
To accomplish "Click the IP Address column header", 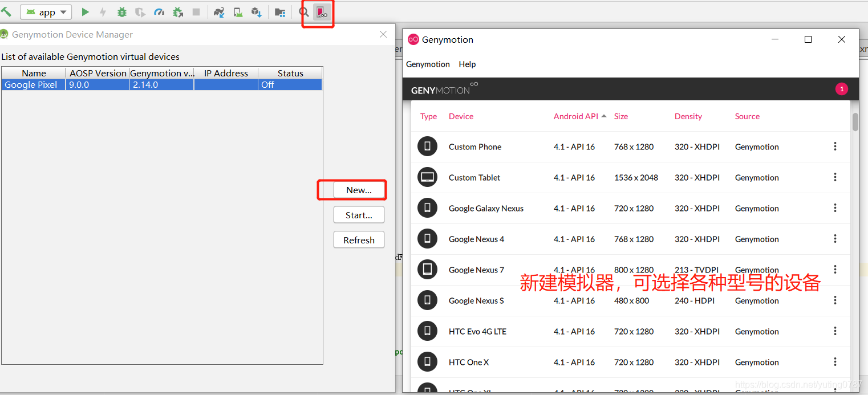I will [x=226, y=73].
